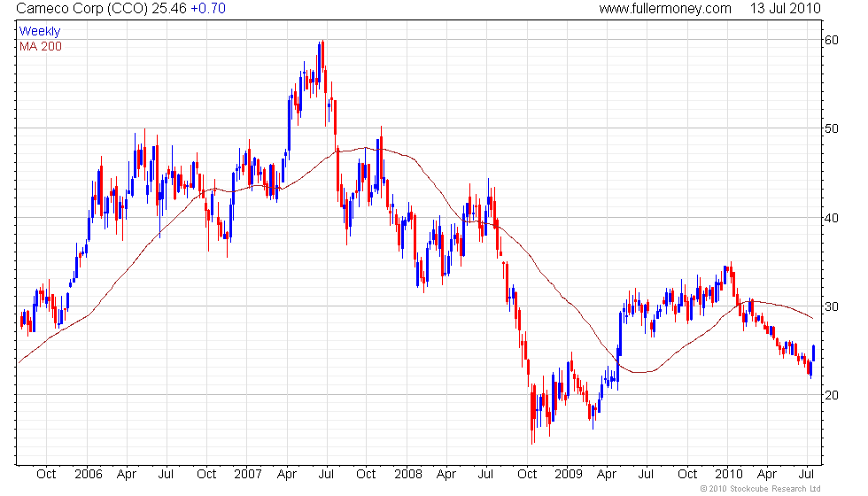The width and height of the screenshot is (868, 496).
Task: Click the Cameco Corp (CCO) title text
Action: [x=81, y=8]
